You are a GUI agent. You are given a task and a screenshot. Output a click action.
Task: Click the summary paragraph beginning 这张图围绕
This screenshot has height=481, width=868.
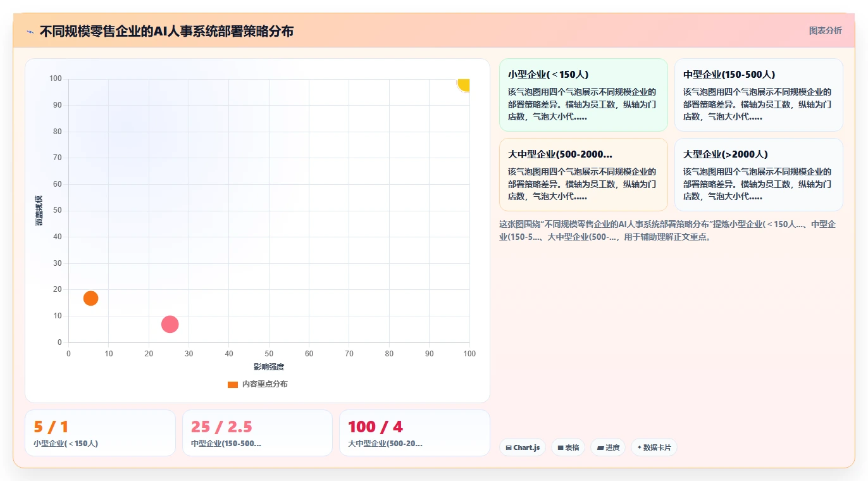coord(667,230)
